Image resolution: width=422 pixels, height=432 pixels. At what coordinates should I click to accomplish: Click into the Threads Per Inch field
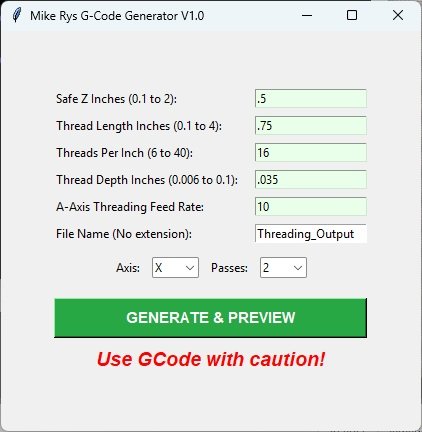tap(311, 153)
